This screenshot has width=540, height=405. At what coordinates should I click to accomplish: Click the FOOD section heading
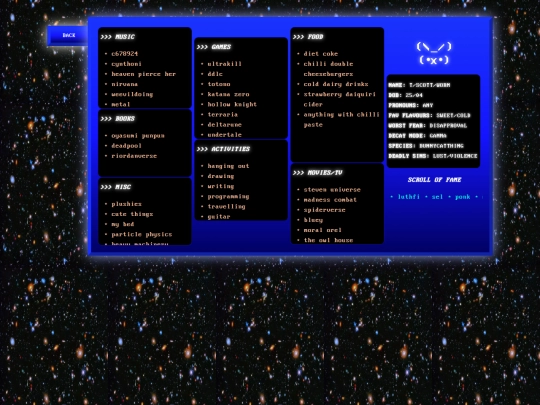(308, 37)
